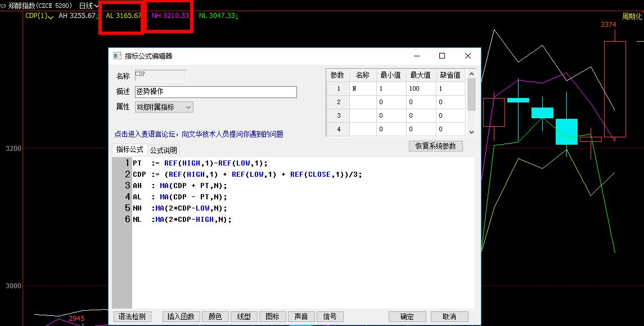Image resolution: width=644 pixels, height=326 pixels.
Task: Select parameter row number 4
Action: [x=339, y=129]
